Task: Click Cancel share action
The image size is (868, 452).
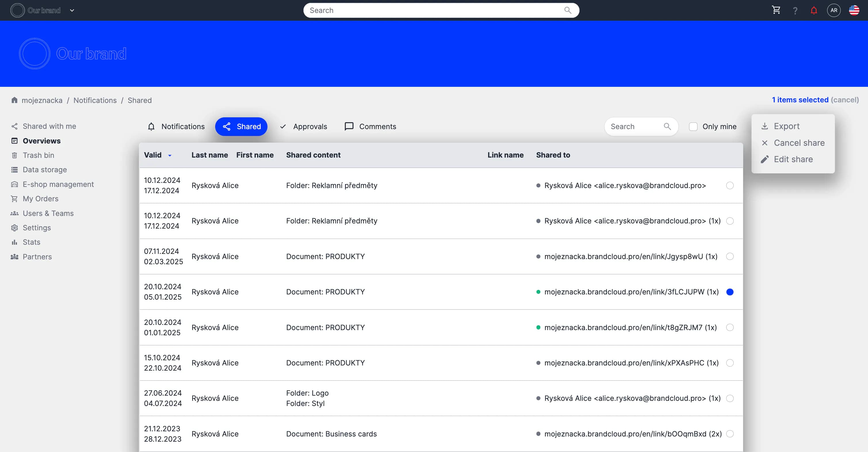Action: 799,143
